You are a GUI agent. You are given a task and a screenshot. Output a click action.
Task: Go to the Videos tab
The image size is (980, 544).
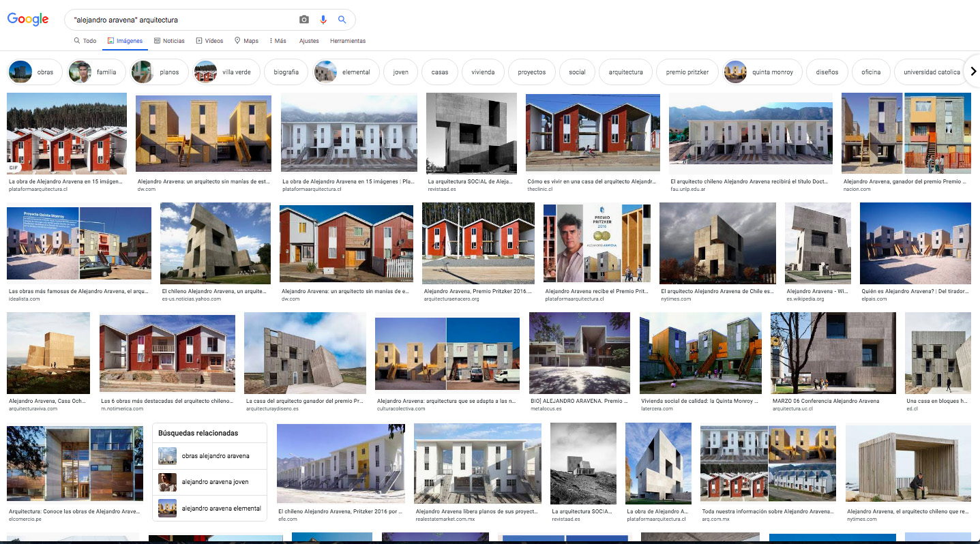(x=209, y=41)
